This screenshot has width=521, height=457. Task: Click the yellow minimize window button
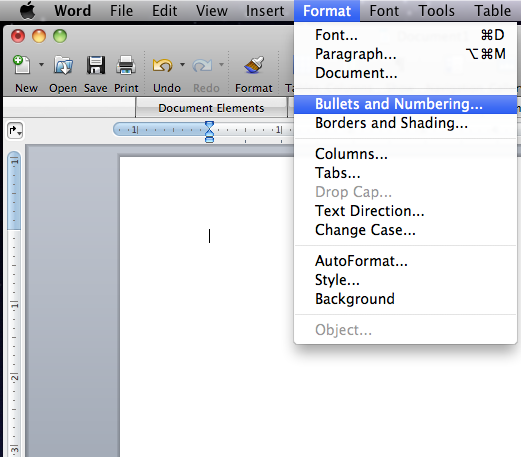click(39, 36)
